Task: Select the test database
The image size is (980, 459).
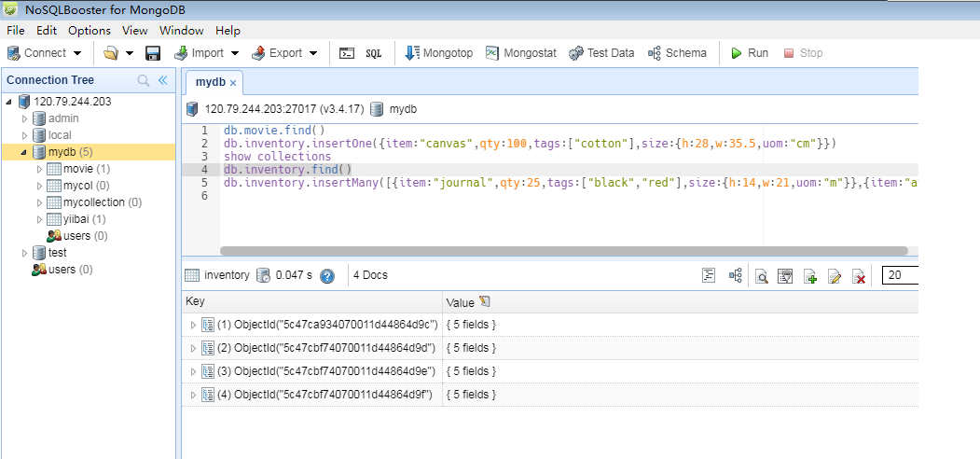Action: (x=58, y=253)
